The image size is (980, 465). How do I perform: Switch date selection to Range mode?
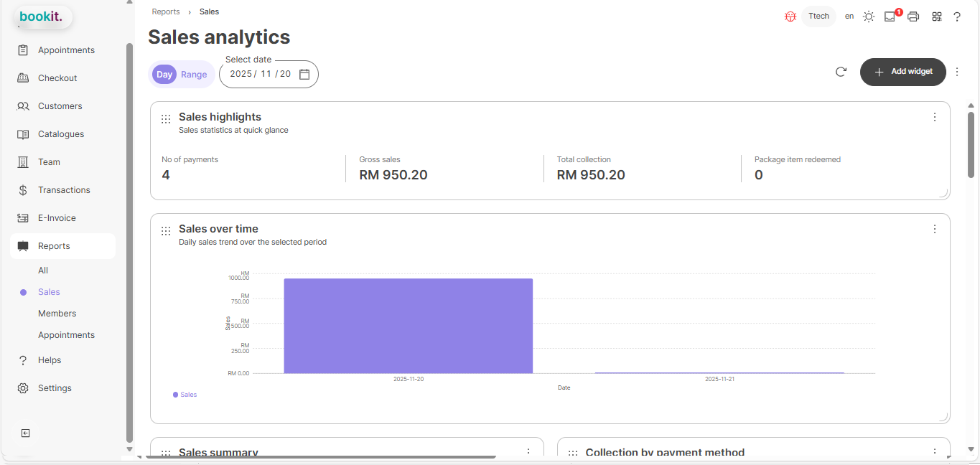193,74
